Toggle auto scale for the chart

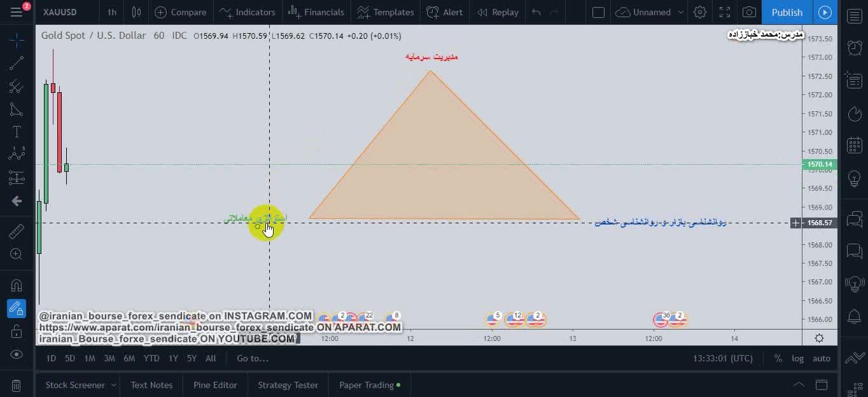[822, 358]
